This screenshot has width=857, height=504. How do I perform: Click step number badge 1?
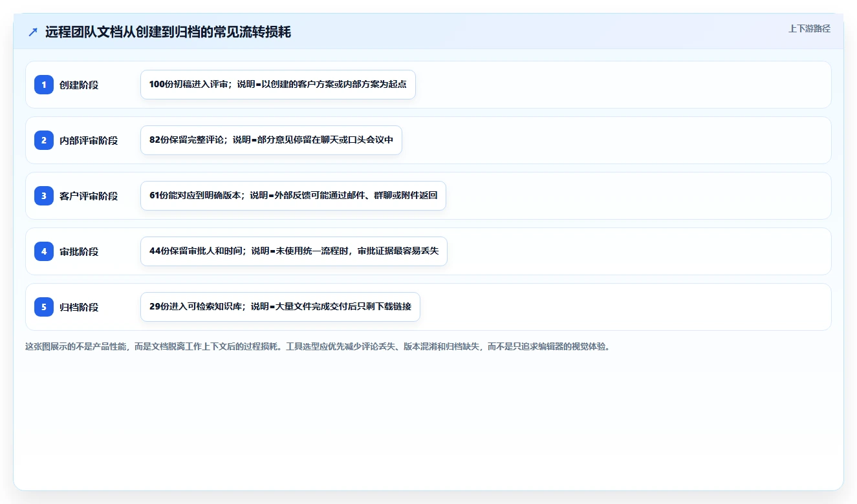[44, 85]
